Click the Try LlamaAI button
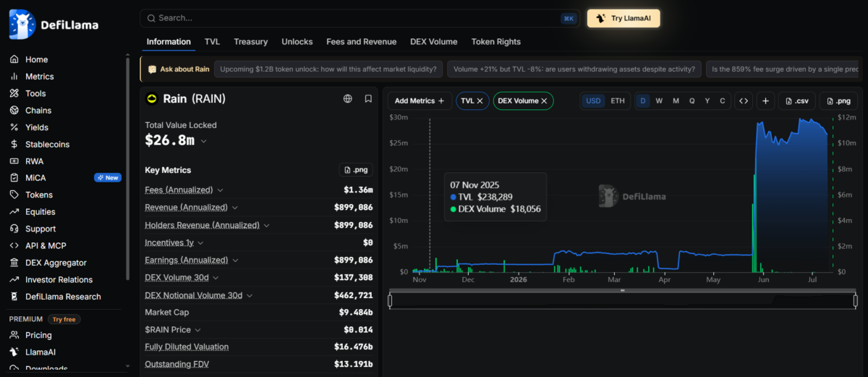This screenshot has width=868, height=377. point(624,18)
